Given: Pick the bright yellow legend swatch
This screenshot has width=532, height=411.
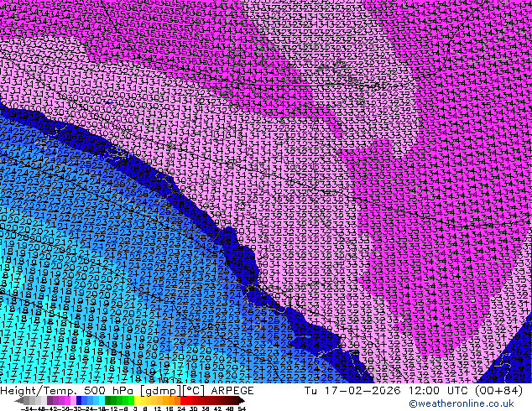Looking at the screenshot, I should click(x=137, y=400).
